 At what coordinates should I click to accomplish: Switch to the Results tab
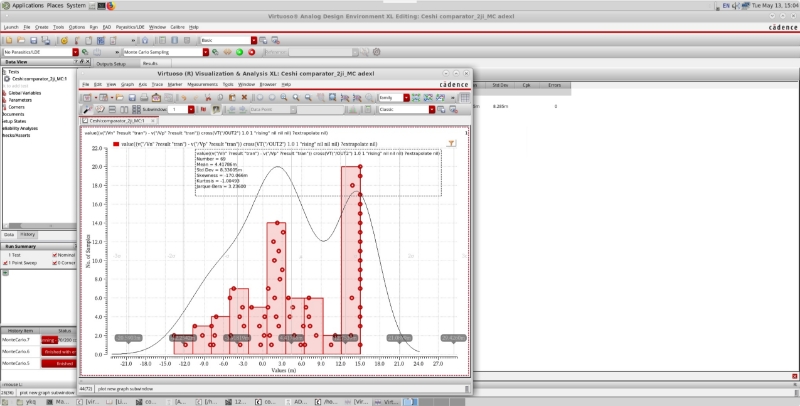click(150, 64)
